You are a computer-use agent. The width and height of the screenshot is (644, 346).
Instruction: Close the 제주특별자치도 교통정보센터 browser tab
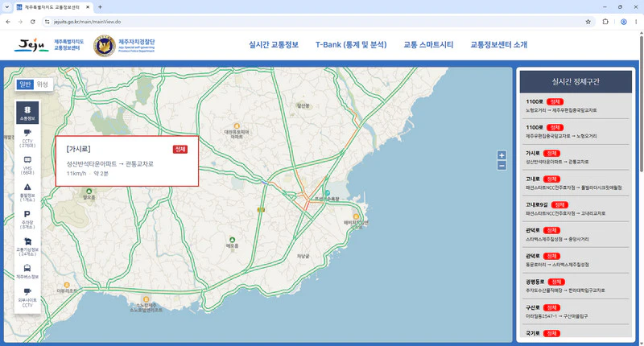tap(88, 7)
